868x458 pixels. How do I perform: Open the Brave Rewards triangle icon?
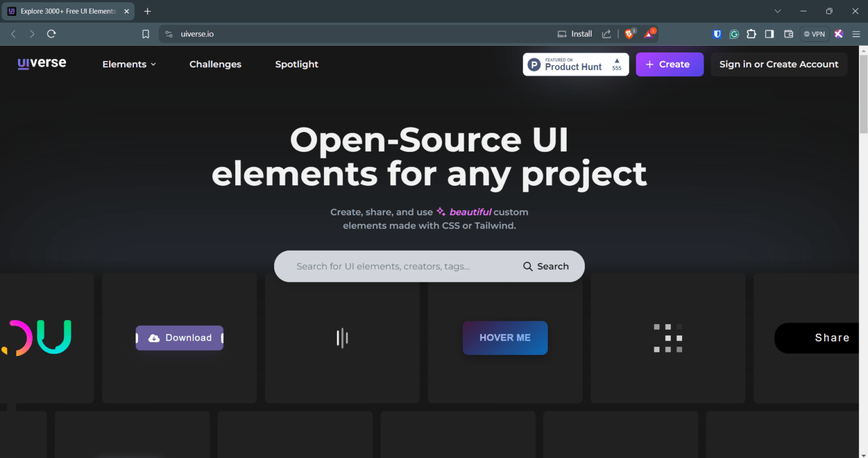648,33
